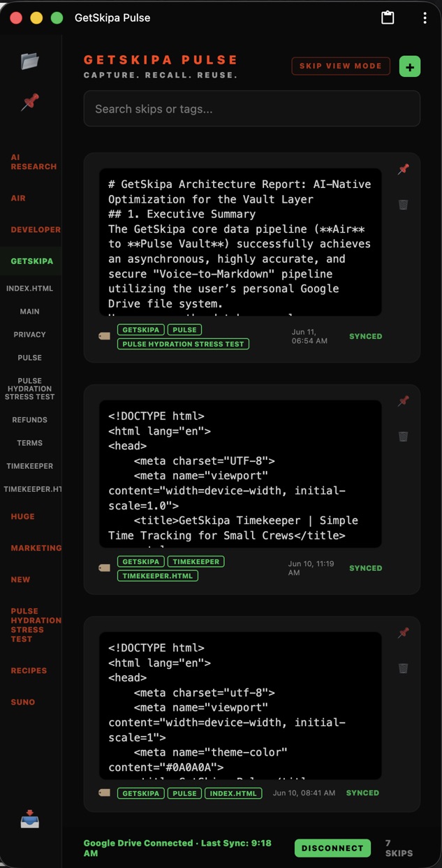
Task: Click the green plus add button
Action: 410,67
